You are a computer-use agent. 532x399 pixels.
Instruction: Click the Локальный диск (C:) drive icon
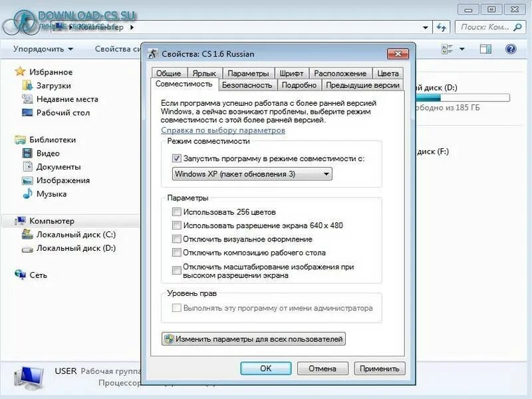27,234
